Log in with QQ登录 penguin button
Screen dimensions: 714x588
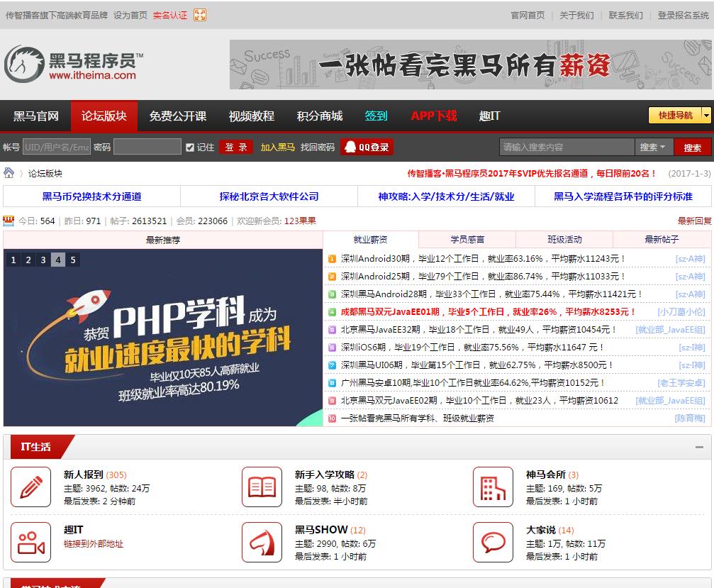tap(367, 147)
